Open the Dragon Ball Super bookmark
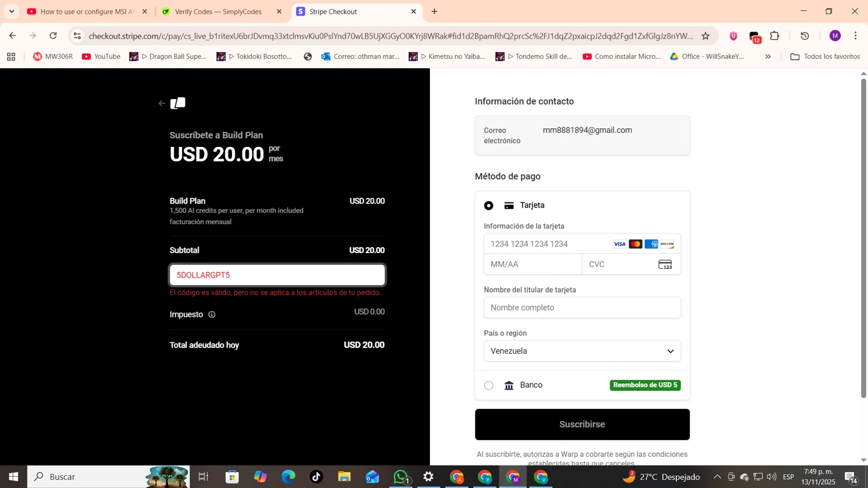Viewport: 868px width, 488px height. (168, 57)
